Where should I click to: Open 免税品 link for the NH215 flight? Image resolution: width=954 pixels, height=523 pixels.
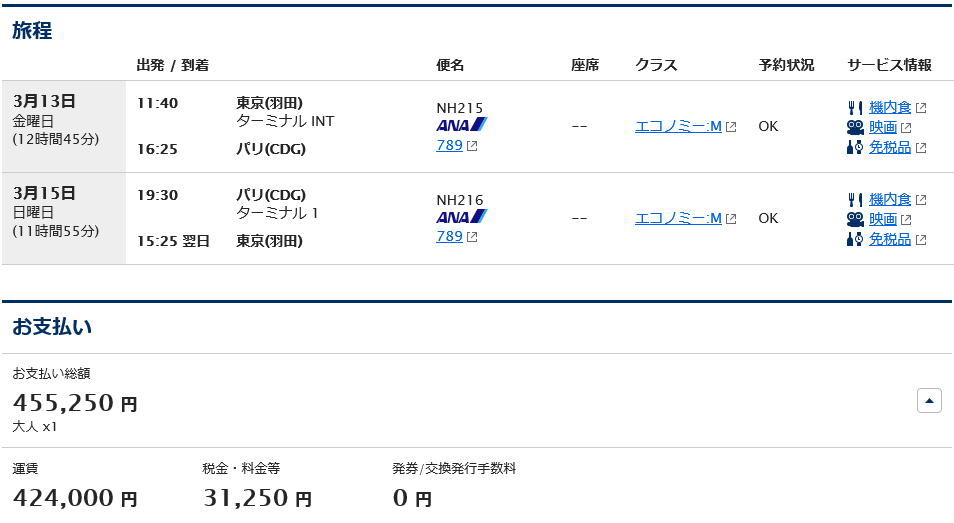(x=890, y=147)
